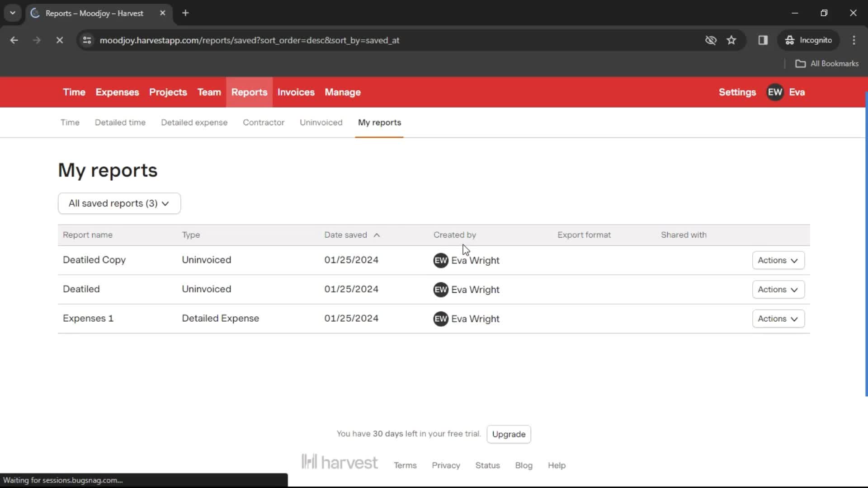868x488 pixels.
Task: Sort by the Type column header
Action: (x=191, y=235)
